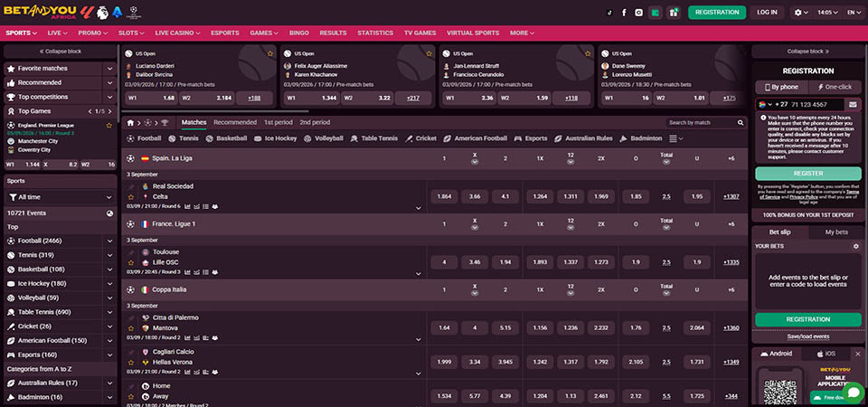Click the green REGISTRATION button in header
The width and height of the screenshot is (868, 407).
pyautogui.click(x=717, y=12)
